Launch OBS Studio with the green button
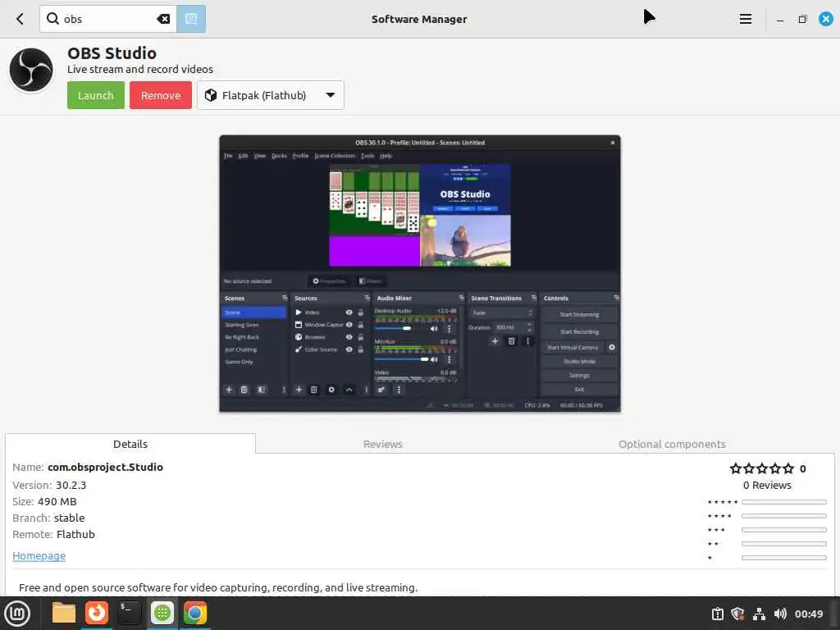Screen dimensions: 840x630 click(x=96, y=95)
